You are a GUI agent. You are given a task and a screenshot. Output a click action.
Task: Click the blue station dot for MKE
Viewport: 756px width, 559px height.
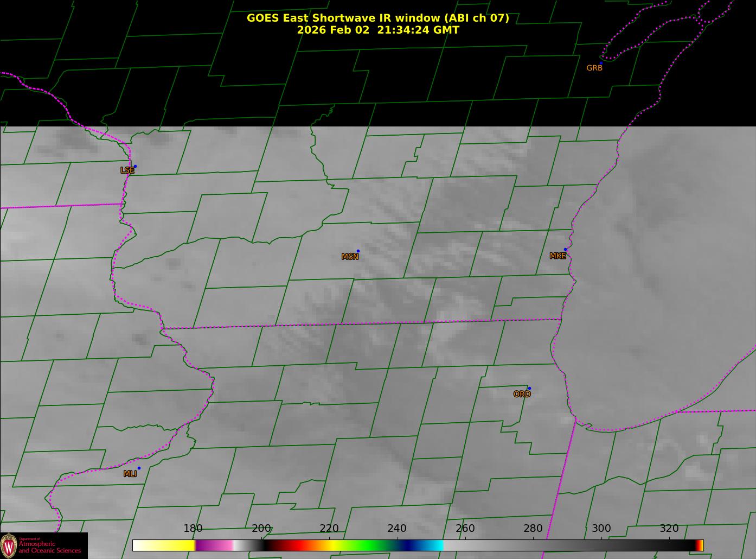pos(565,250)
